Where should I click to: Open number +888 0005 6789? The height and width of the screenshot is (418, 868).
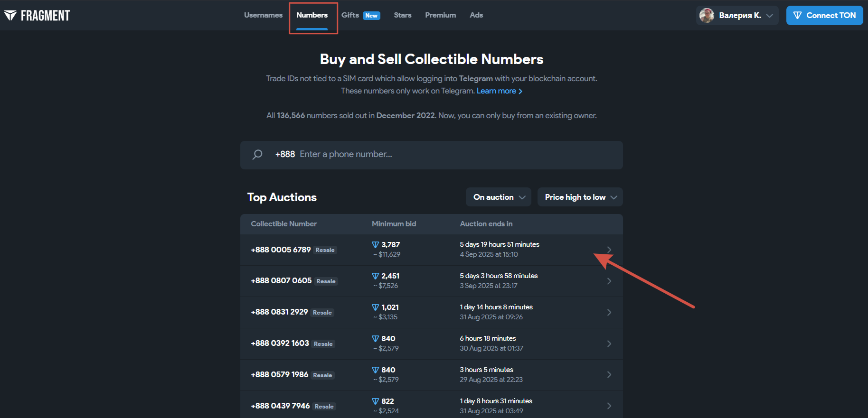coord(281,250)
